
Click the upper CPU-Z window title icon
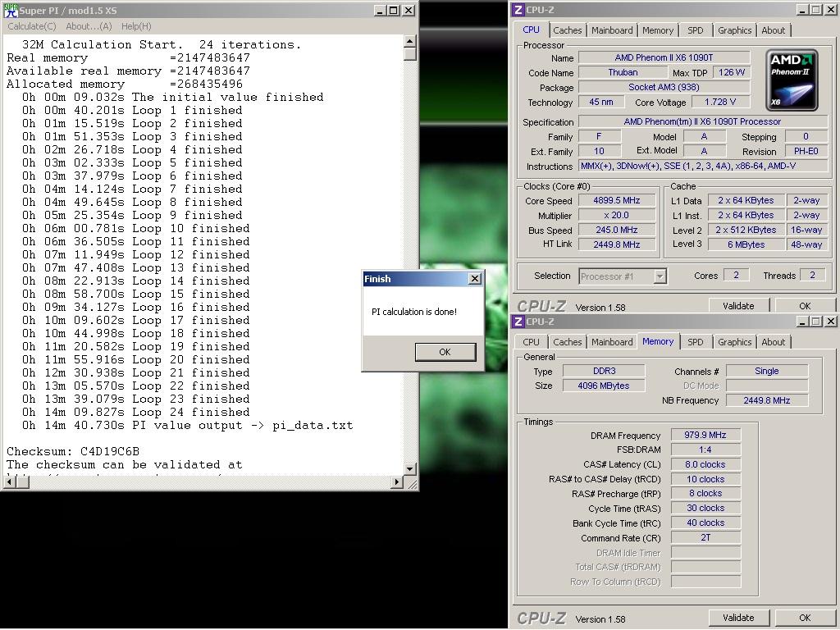(x=518, y=10)
